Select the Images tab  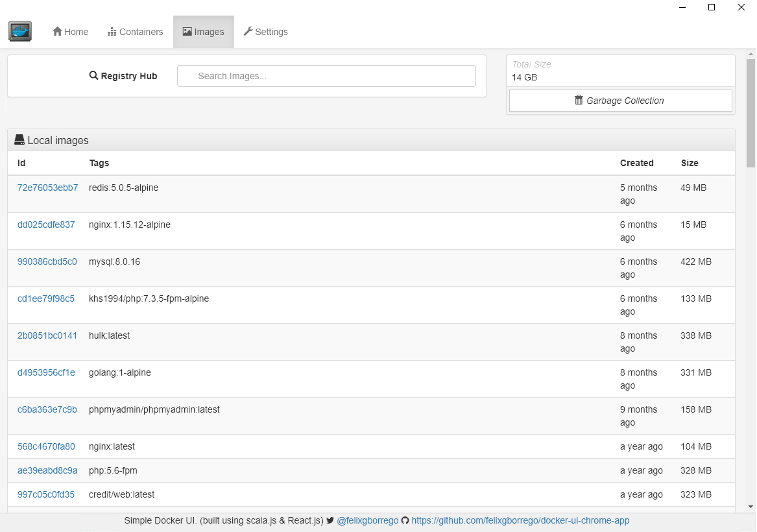tap(203, 32)
